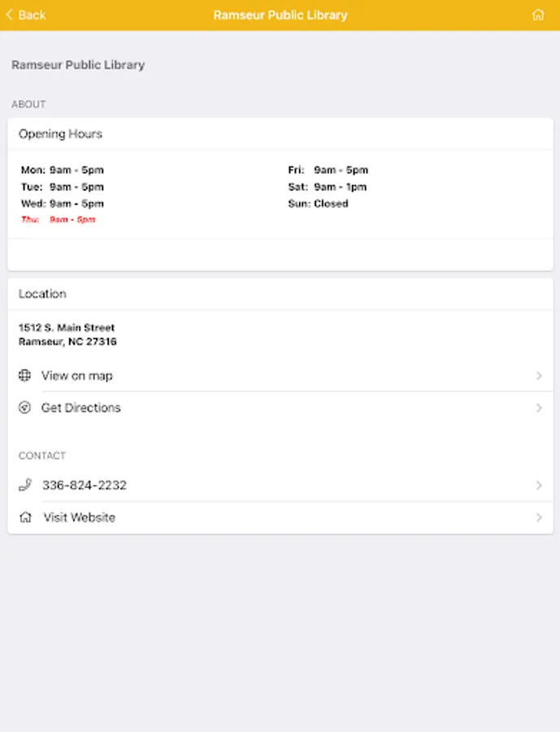Open the Get Directions row chevron

[539, 407]
